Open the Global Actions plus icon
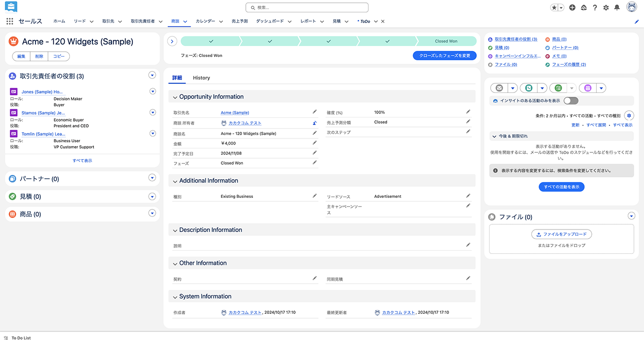644x344 pixels. click(572, 8)
